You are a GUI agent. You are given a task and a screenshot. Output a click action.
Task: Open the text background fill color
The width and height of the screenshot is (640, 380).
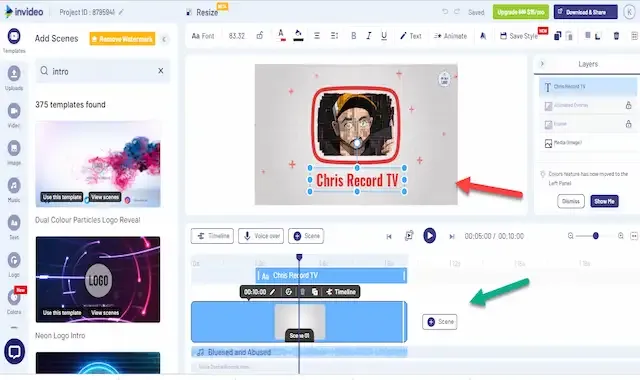pos(298,36)
